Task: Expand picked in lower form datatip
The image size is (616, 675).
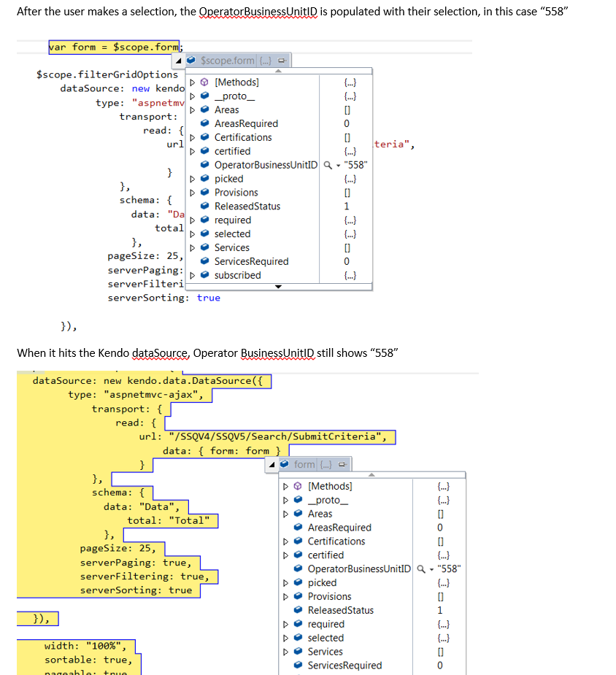Action: (285, 583)
